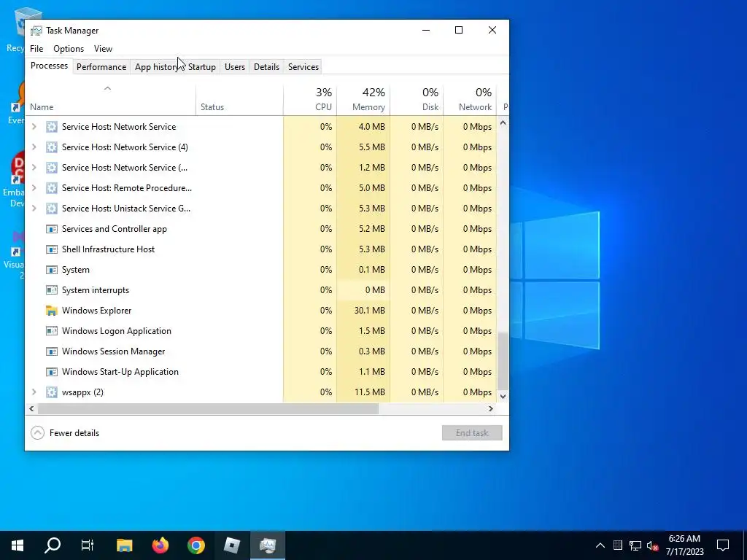
Task: Open the View menu
Action: point(103,49)
